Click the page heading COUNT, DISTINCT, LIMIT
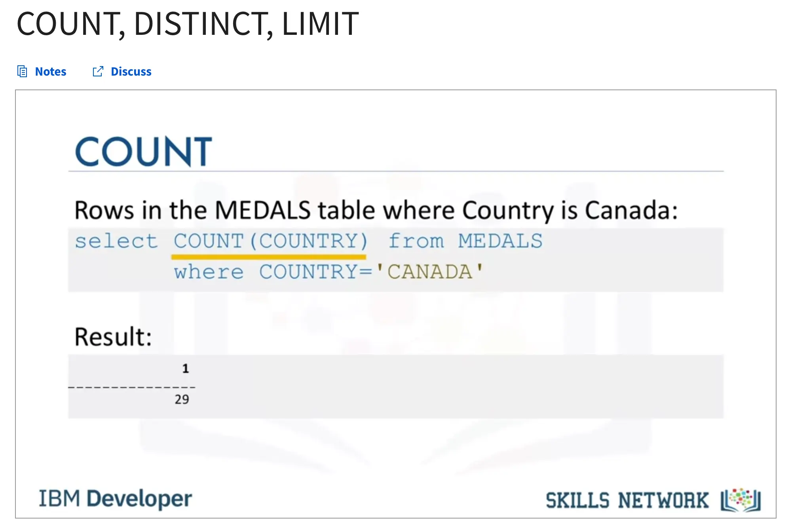Image resolution: width=790 pixels, height=532 pixels. (188, 24)
